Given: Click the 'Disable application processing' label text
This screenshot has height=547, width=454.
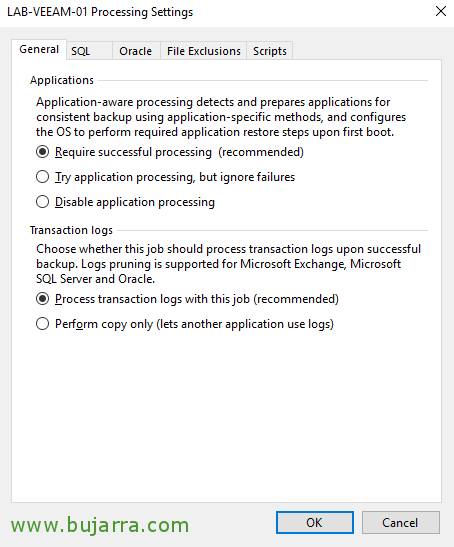Looking at the screenshot, I should point(135,202).
